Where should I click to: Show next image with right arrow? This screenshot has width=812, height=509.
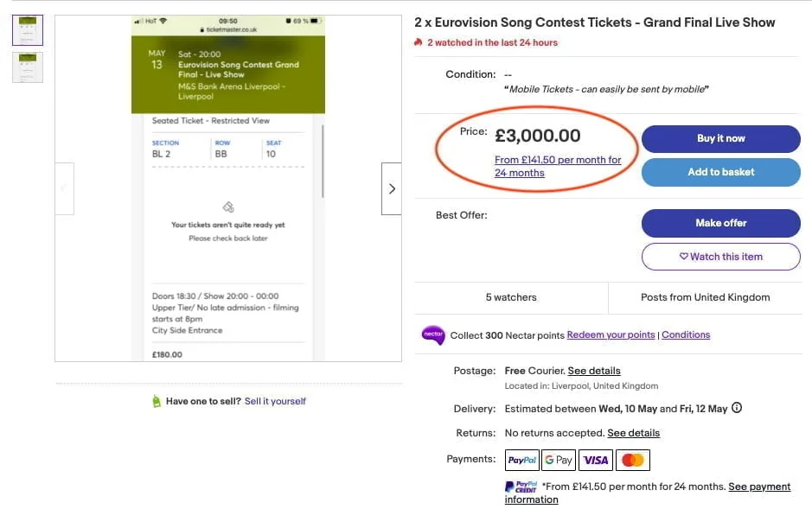(x=392, y=188)
